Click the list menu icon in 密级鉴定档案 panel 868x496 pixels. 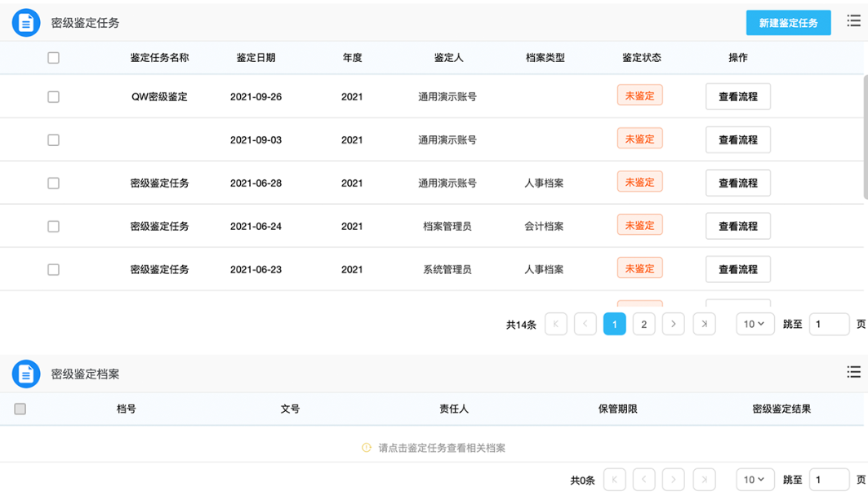point(853,372)
